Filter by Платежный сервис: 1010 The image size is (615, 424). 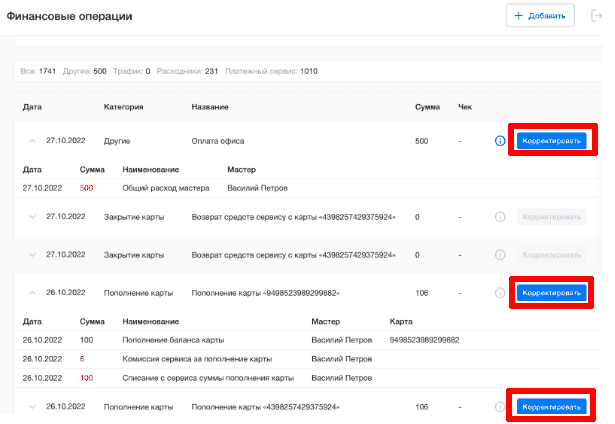(271, 71)
